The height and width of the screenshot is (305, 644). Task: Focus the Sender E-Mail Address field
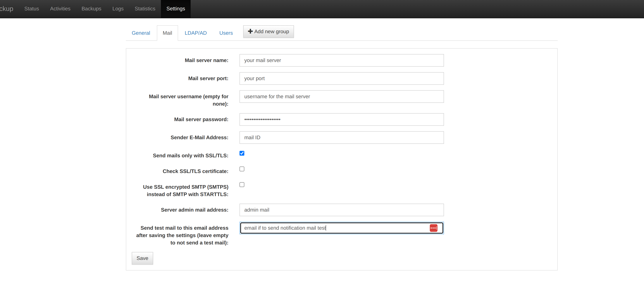click(x=341, y=138)
